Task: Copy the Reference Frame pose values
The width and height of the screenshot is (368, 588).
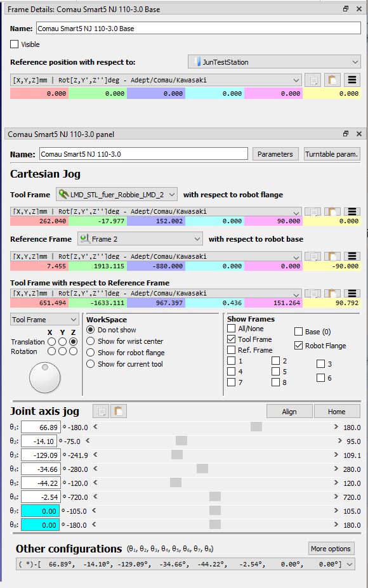Action: [313, 256]
